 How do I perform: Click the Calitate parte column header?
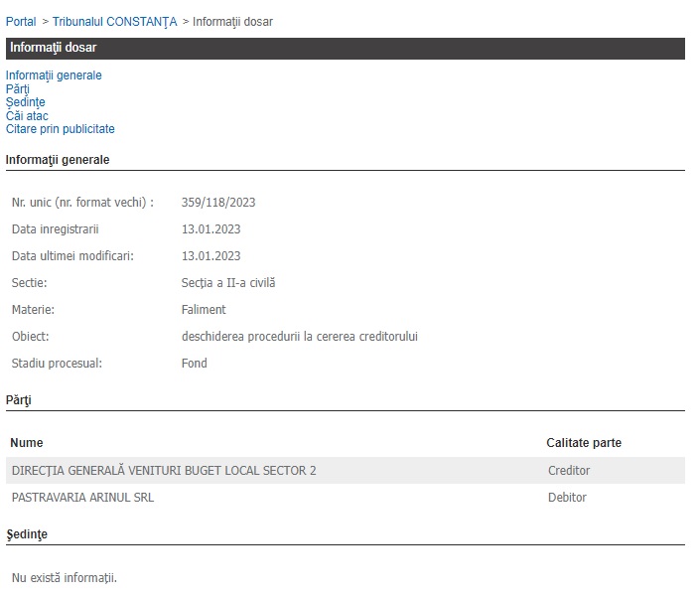pyautogui.click(x=584, y=443)
